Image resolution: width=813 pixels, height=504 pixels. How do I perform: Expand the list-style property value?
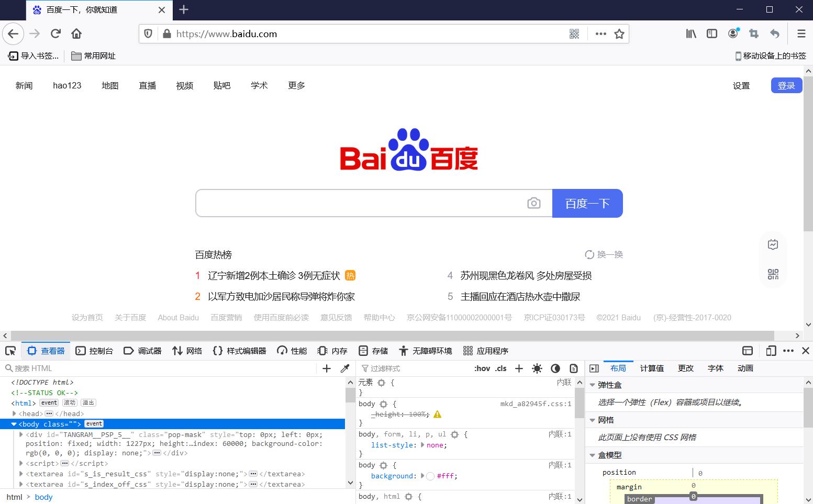(423, 445)
